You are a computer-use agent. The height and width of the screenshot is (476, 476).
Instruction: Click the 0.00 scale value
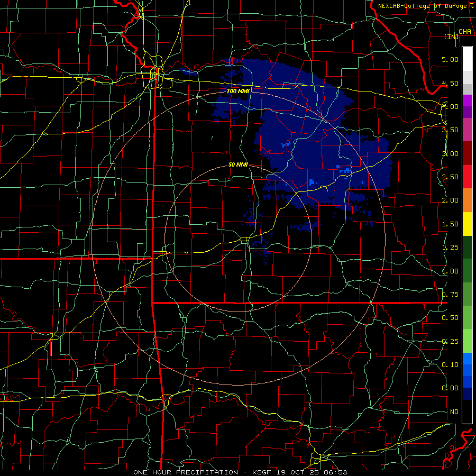[x=450, y=388]
